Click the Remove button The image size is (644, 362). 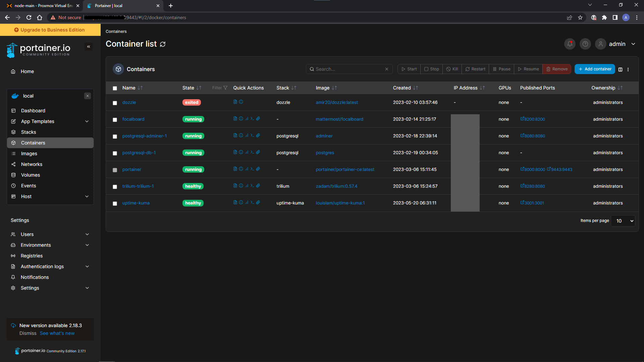point(557,69)
